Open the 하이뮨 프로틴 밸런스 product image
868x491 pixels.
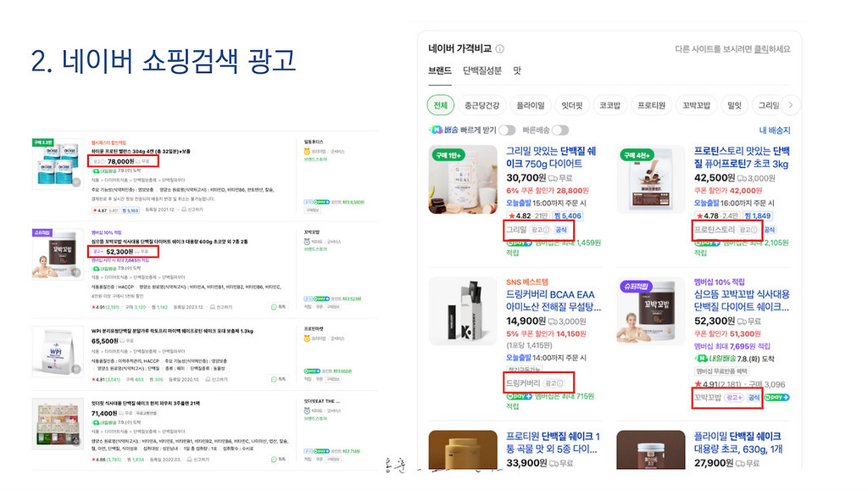pyautogui.click(x=58, y=164)
